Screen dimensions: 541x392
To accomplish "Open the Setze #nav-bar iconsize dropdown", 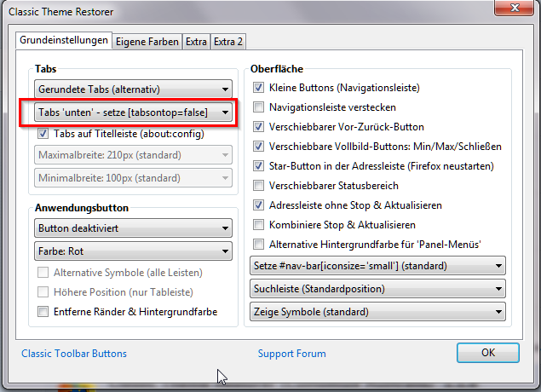I will (x=377, y=267).
